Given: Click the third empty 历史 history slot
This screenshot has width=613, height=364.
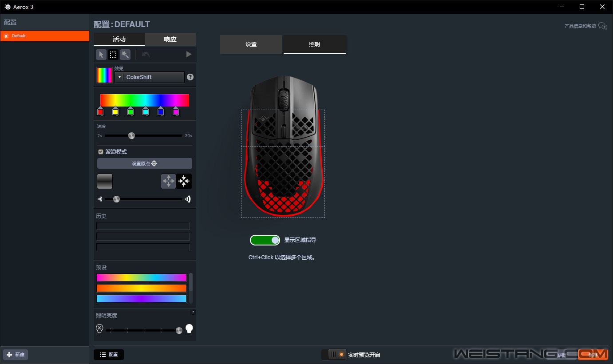Looking at the screenshot, I should click(143, 247).
